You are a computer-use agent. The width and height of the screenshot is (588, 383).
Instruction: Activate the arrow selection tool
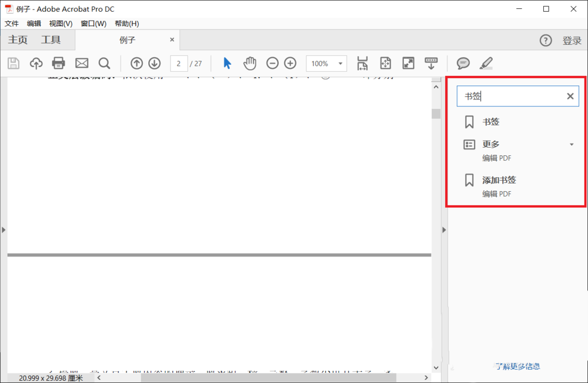pos(228,64)
